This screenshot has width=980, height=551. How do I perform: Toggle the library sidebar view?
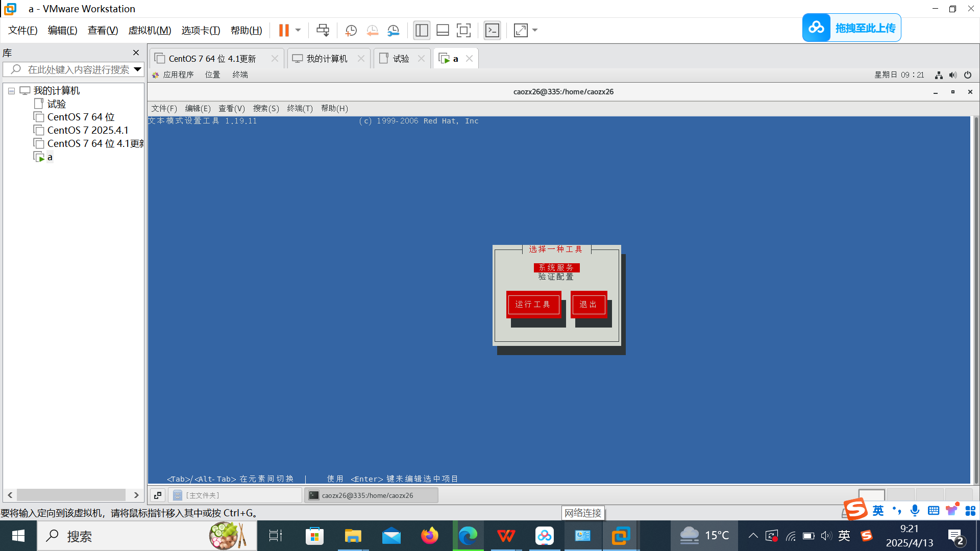(x=422, y=30)
